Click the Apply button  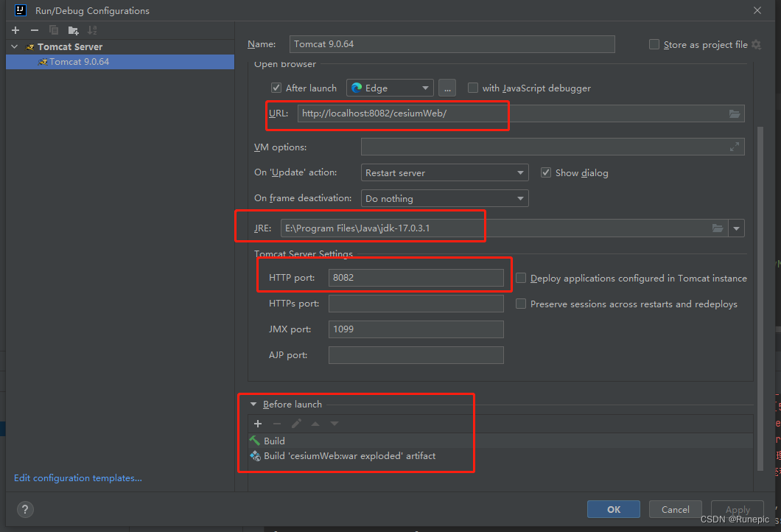coord(738,509)
